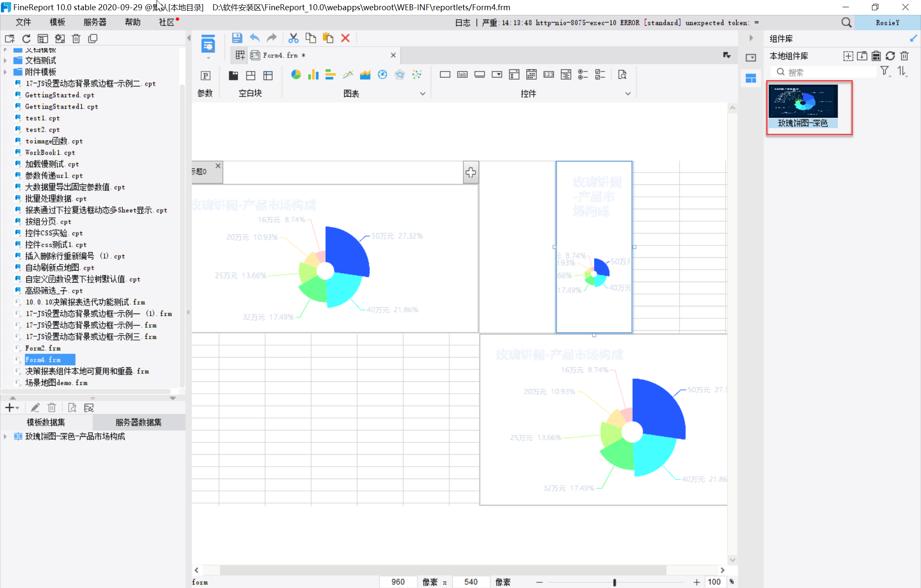Choose the radio button group widget
Image resolution: width=921 pixels, height=588 pixels.
point(583,75)
